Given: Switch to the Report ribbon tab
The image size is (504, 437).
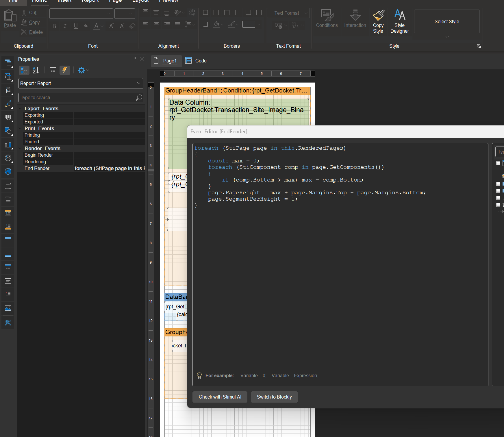Looking at the screenshot, I should tap(90, 1).
